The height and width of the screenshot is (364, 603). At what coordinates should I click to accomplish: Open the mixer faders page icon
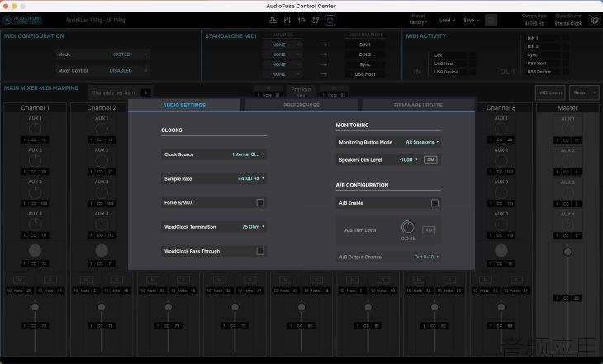[x=287, y=20]
